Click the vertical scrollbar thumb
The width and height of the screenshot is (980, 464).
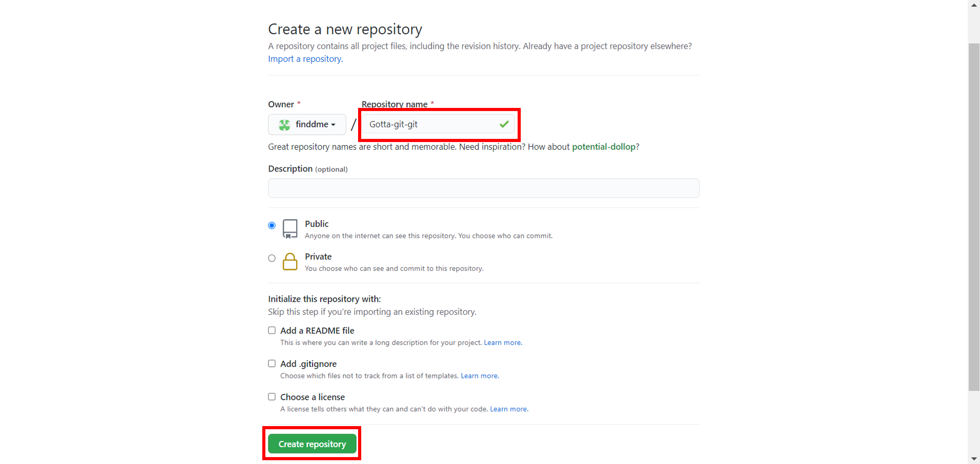974,217
